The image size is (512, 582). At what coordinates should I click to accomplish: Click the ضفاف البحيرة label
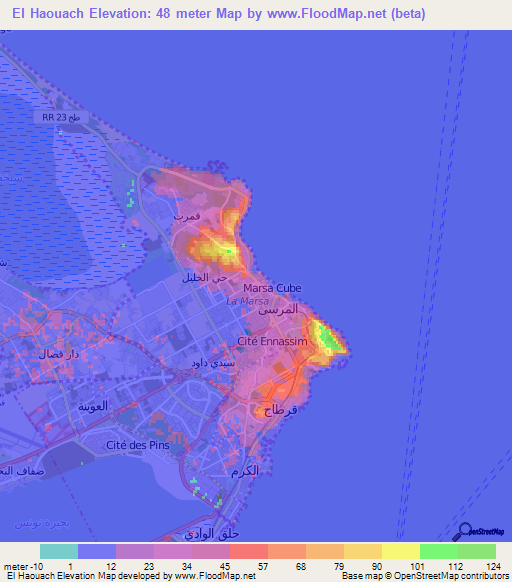click(22, 471)
